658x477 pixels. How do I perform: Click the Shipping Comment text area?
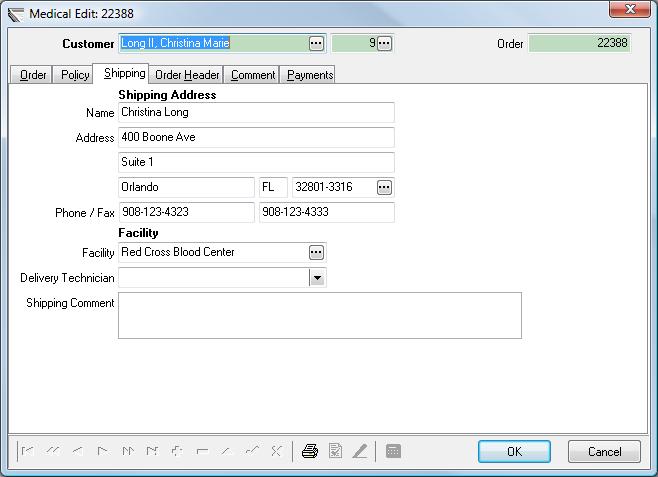(320, 315)
